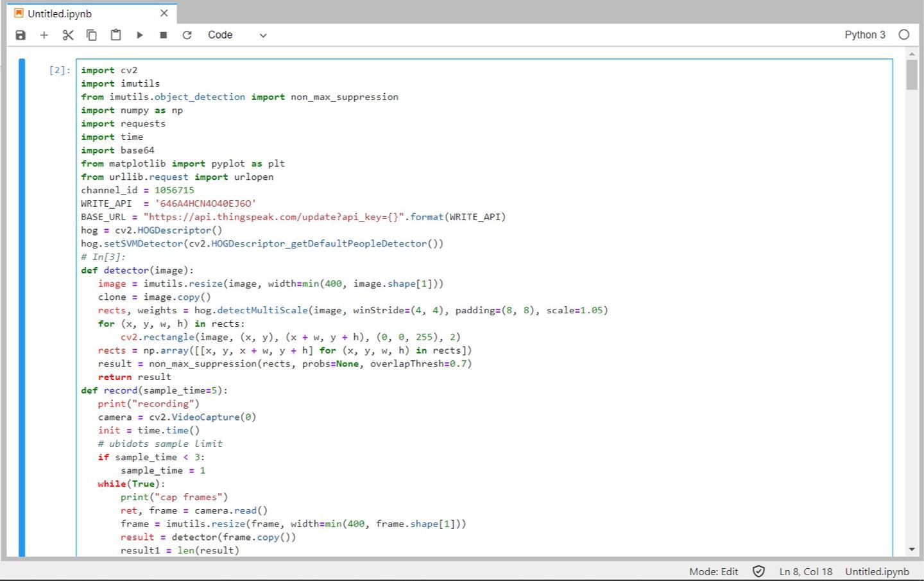The width and height of the screenshot is (924, 581).
Task: Click 'hog = cv2.HOGDescriptor()' line
Action: 151,230
